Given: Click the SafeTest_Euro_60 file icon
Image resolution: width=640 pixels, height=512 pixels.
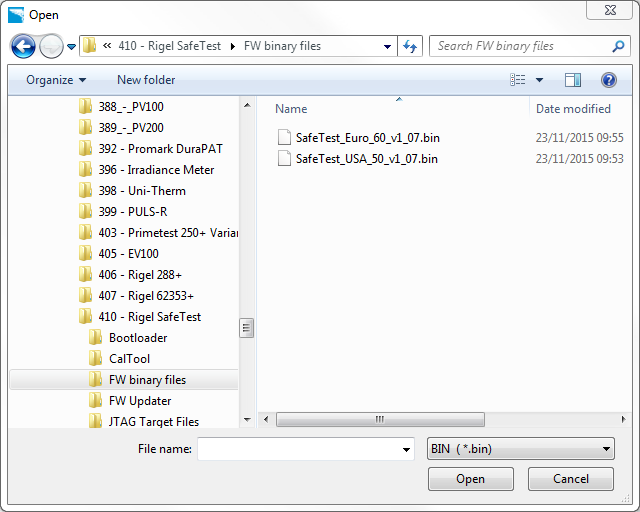Looking at the screenshot, I should pyautogui.click(x=284, y=138).
